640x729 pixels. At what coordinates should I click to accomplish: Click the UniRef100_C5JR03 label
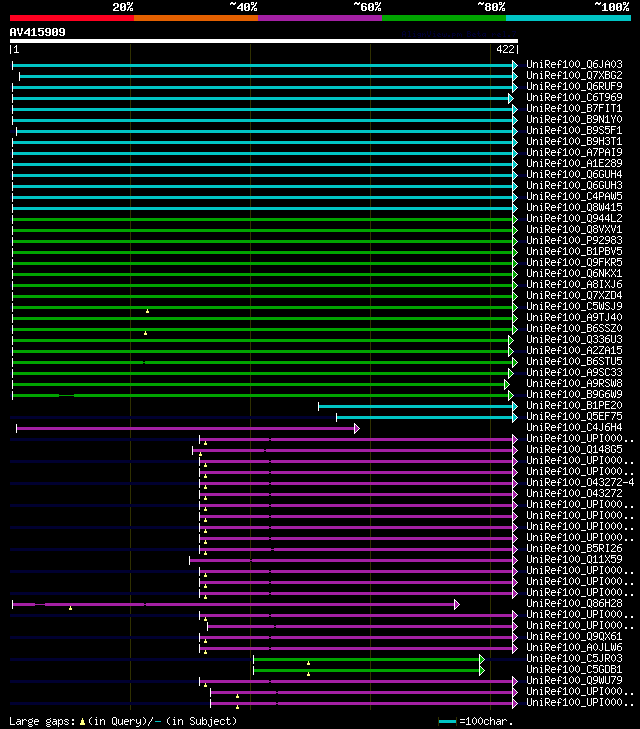pos(574,658)
